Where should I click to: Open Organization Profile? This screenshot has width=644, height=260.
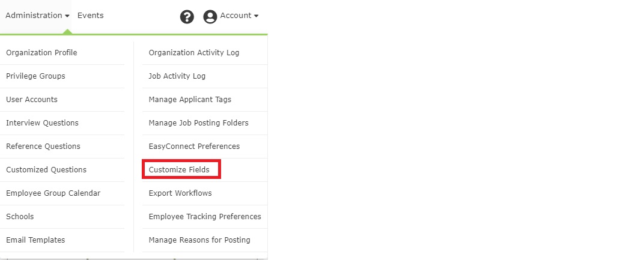click(41, 53)
